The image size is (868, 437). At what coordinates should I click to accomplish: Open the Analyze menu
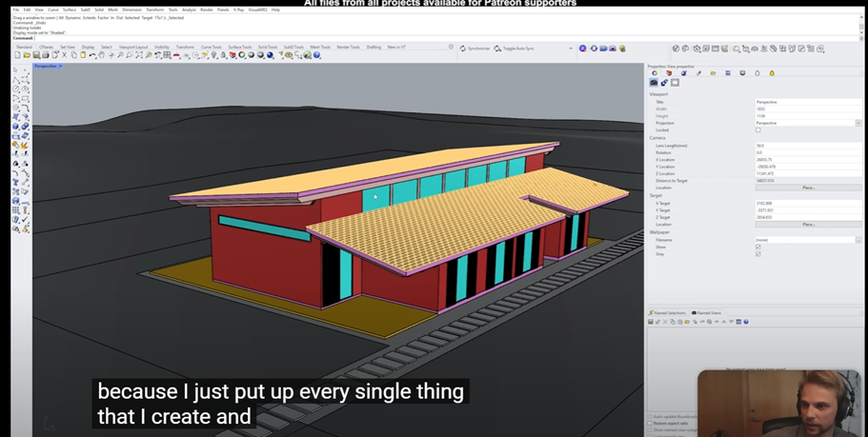pyautogui.click(x=189, y=10)
